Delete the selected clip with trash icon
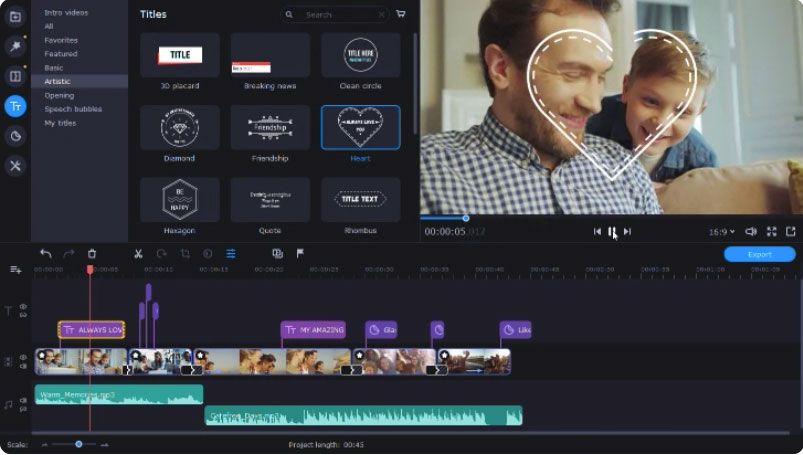 pyautogui.click(x=92, y=254)
